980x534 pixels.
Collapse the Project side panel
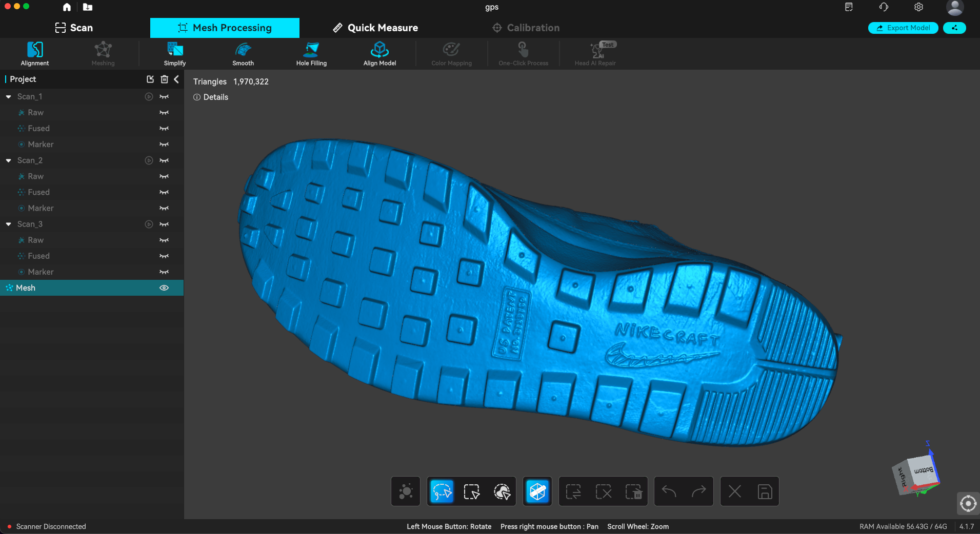click(176, 79)
